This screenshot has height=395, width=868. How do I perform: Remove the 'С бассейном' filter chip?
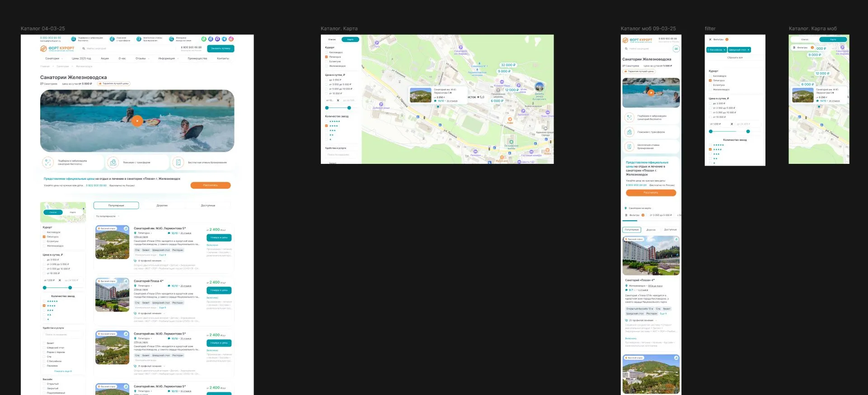pos(724,50)
